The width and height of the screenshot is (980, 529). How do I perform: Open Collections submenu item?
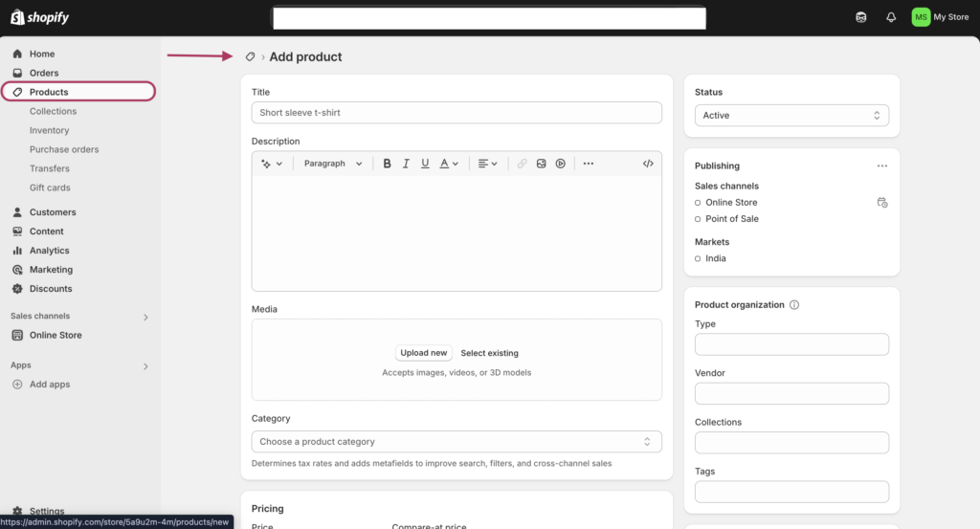click(54, 111)
